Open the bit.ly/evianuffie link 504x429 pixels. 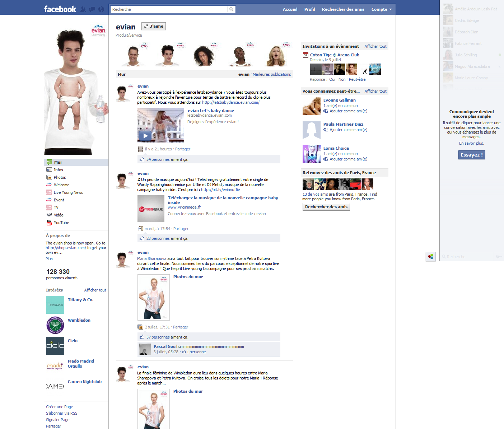(x=220, y=190)
